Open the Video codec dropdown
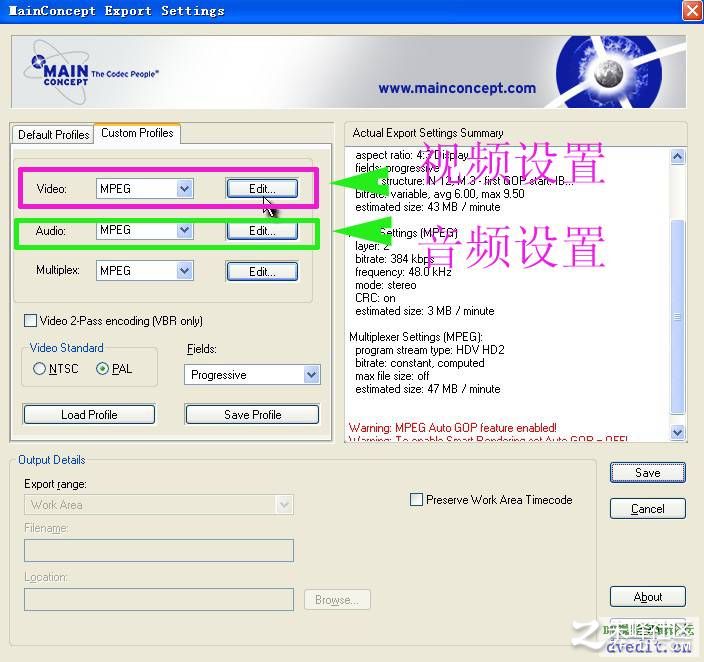This screenshot has width=704, height=662. pyautogui.click(x=185, y=189)
